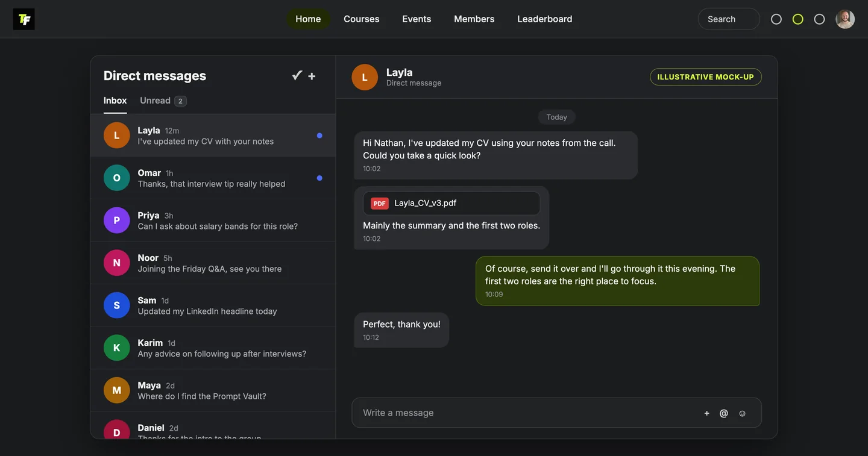Screen dimensions: 868x456
Task: Focus the "Write a message" input
Action: [556, 413]
